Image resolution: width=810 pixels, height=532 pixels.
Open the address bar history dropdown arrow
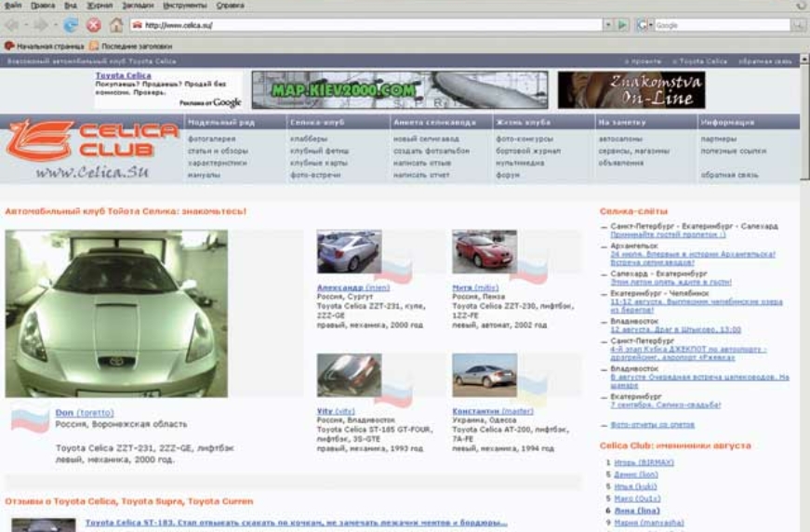(x=608, y=25)
